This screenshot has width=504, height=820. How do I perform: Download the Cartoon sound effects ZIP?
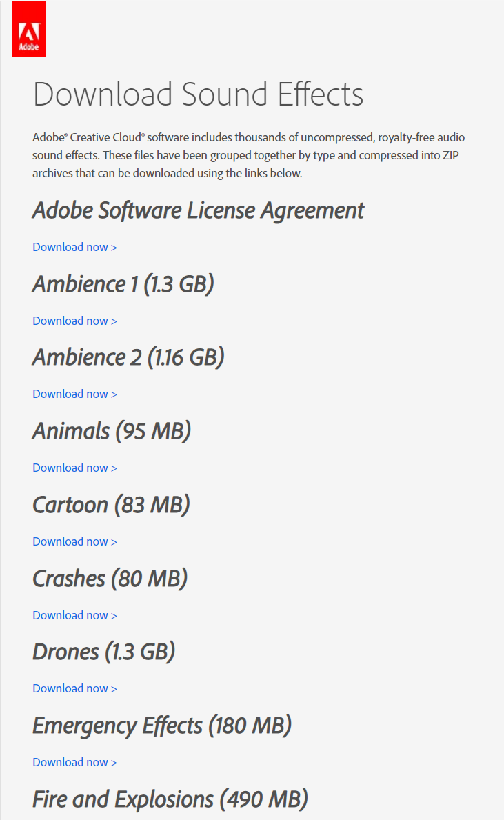[74, 541]
